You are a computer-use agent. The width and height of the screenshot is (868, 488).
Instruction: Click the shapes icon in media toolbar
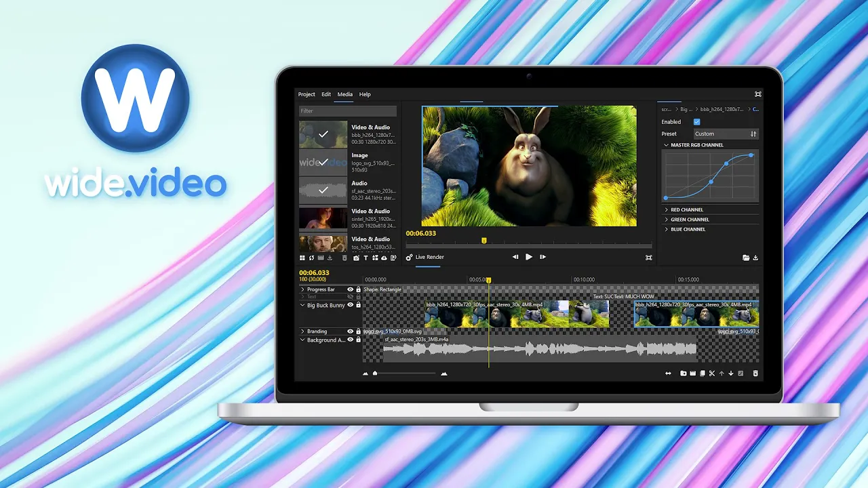(375, 258)
